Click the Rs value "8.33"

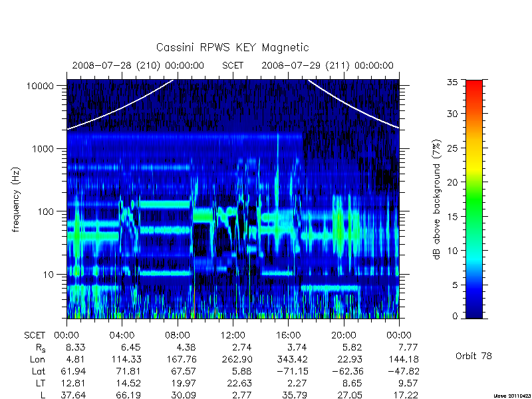coord(75,347)
